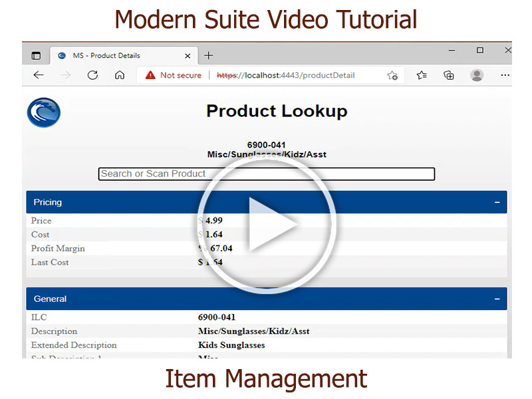532x399 pixels.
Task: Click the Last Cost label
Action: (50, 262)
